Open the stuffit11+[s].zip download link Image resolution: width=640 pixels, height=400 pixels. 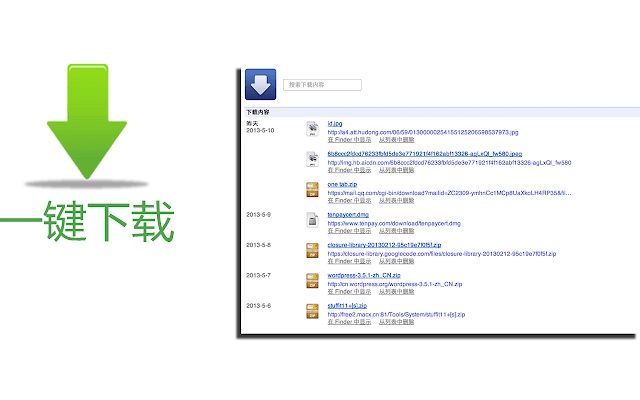(347, 306)
